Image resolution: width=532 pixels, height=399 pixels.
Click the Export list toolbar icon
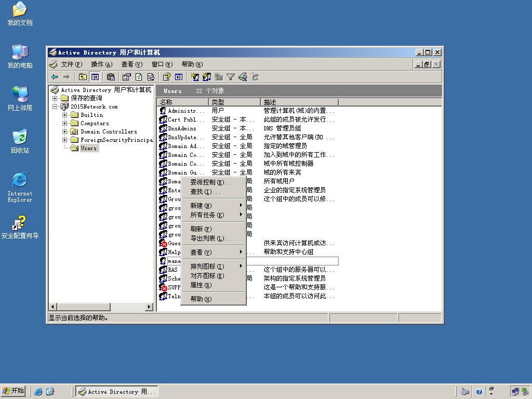151,77
